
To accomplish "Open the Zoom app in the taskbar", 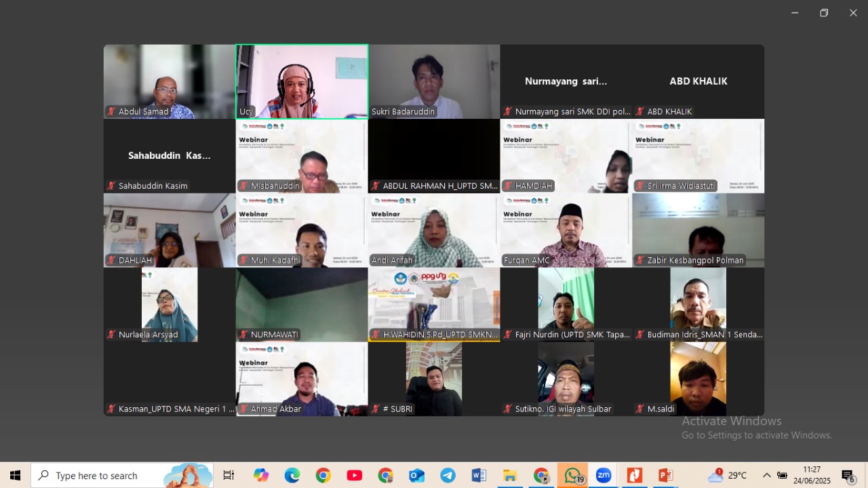I will (604, 476).
